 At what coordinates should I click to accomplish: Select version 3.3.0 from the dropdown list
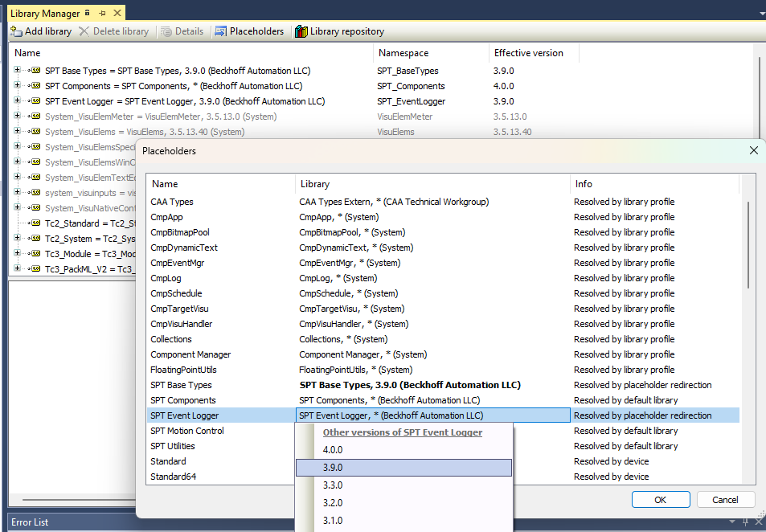coord(403,485)
